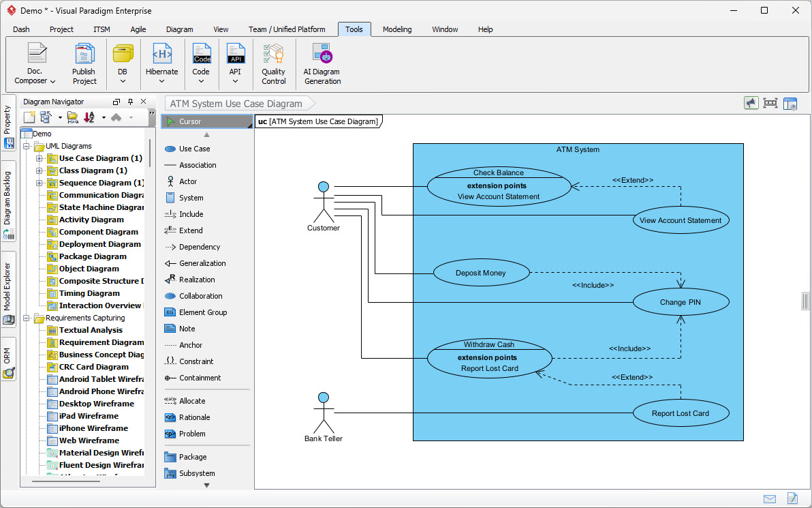Select Deployment Diagram in navigator
Screen dimensions: 812x508
tap(99, 244)
